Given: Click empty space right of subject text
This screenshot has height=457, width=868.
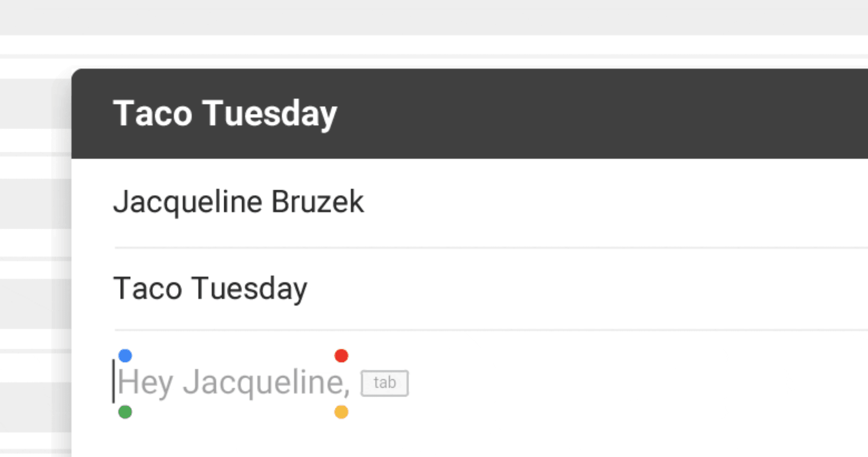Looking at the screenshot, I should pos(578,288).
